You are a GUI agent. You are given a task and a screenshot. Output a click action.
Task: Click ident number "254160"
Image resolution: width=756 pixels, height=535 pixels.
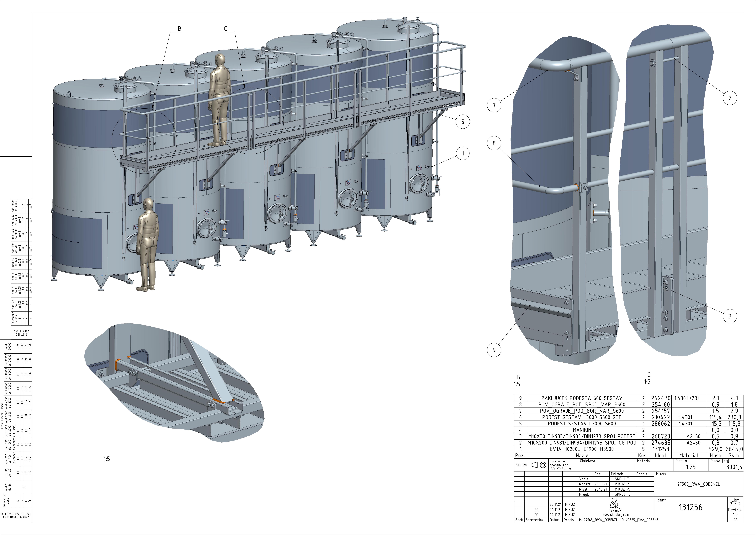tap(661, 405)
